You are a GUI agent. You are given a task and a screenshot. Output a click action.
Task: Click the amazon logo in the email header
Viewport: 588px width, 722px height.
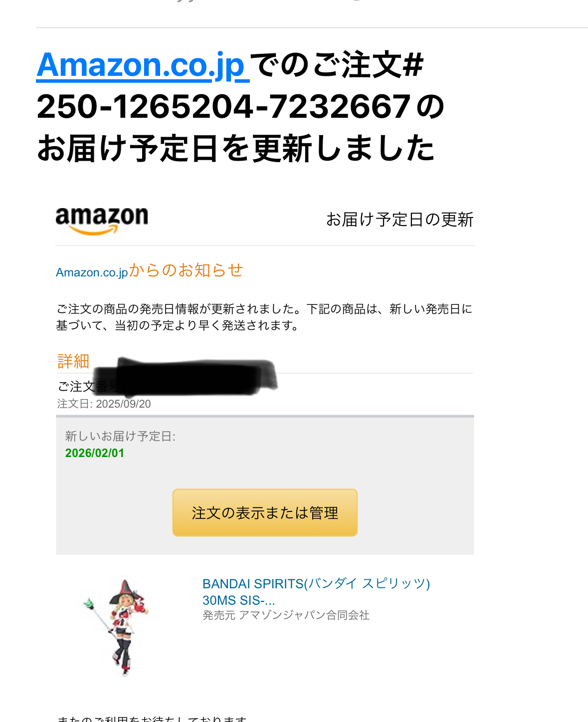click(102, 221)
